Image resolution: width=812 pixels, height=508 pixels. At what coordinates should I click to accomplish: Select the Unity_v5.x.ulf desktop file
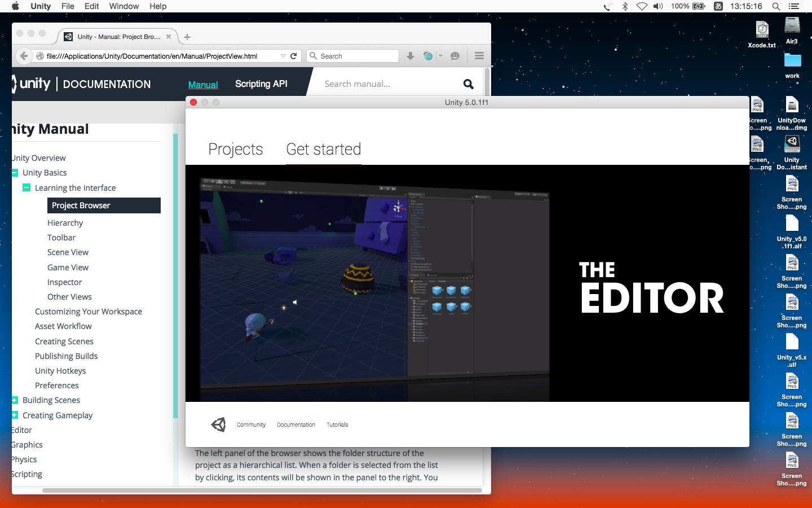pos(792,351)
